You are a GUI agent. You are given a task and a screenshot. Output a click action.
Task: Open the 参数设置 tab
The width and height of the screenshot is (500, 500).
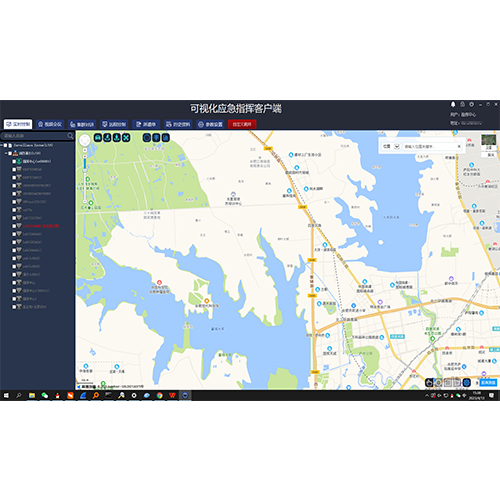[210, 124]
